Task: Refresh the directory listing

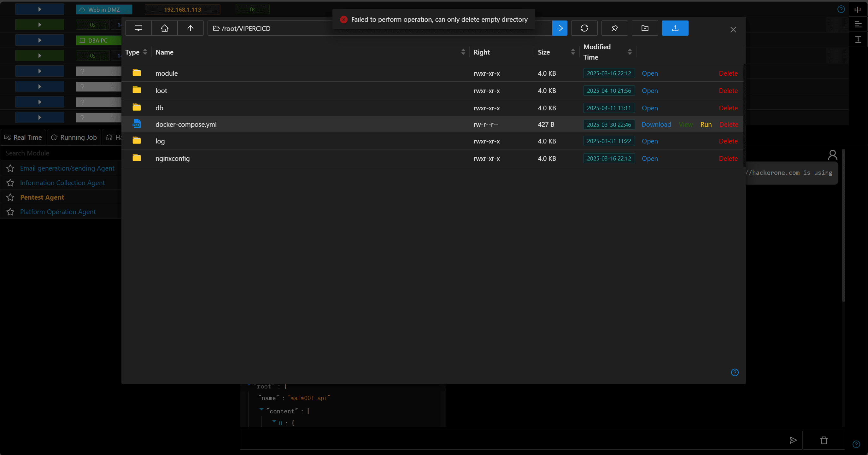Action: point(584,28)
